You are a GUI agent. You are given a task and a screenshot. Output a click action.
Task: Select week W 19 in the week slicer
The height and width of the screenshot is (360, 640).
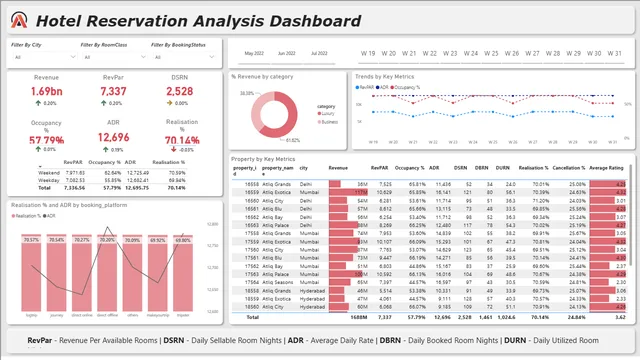(x=368, y=53)
